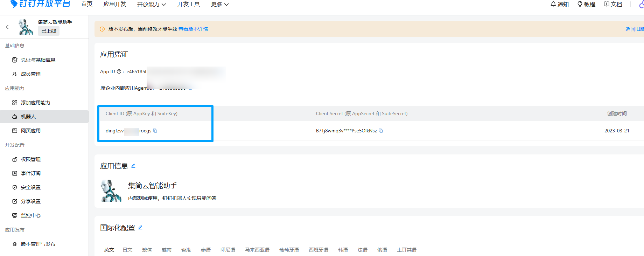Select the 韩语 language tab

(343, 250)
